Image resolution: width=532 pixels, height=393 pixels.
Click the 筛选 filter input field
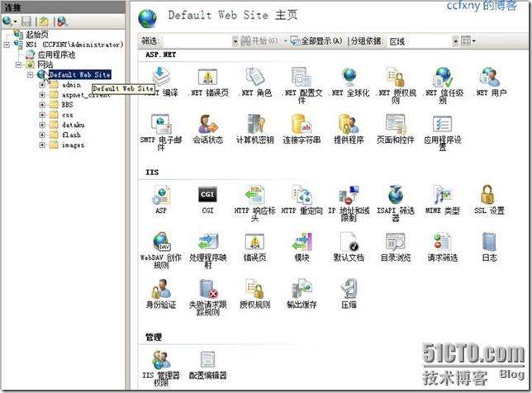pos(197,41)
